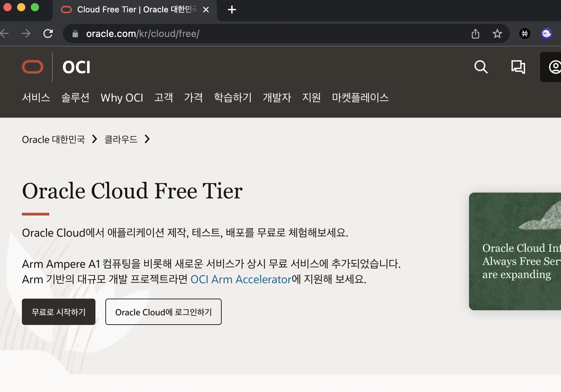The image size is (561, 392).
Task: Open the Why OCI menu
Action: coord(122,98)
